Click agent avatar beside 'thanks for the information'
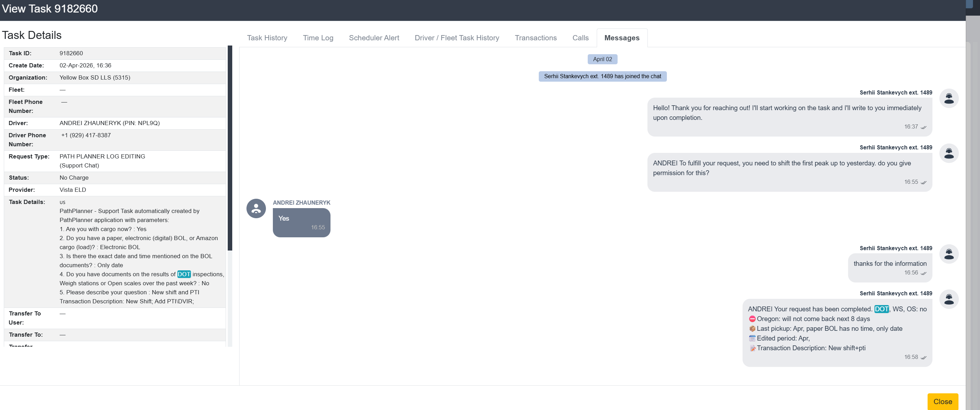980x410 pixels. point(949,254)
